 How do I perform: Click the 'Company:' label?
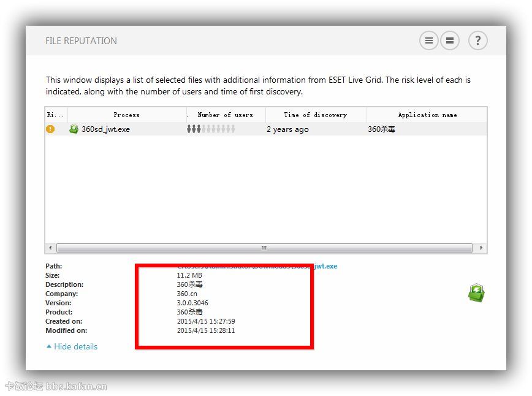coord(61,294)
